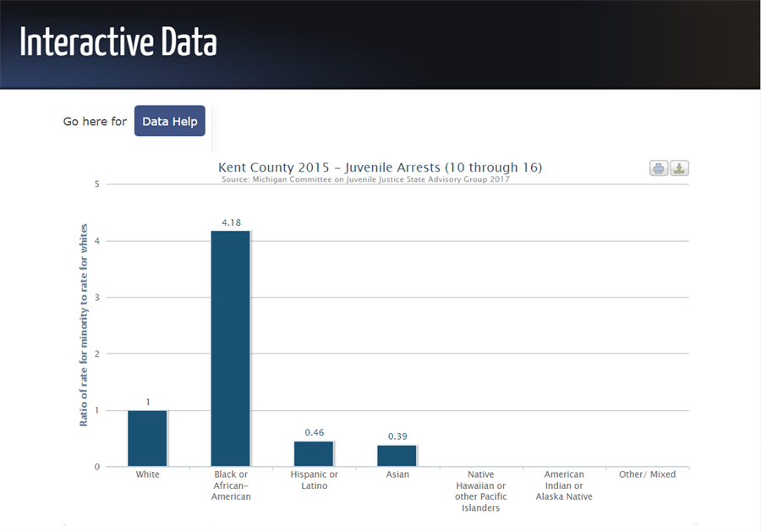The width and height of the screenshot is (761, 532).
Task: Click the Native Hawaiian axis label
Action: (480, 491)
